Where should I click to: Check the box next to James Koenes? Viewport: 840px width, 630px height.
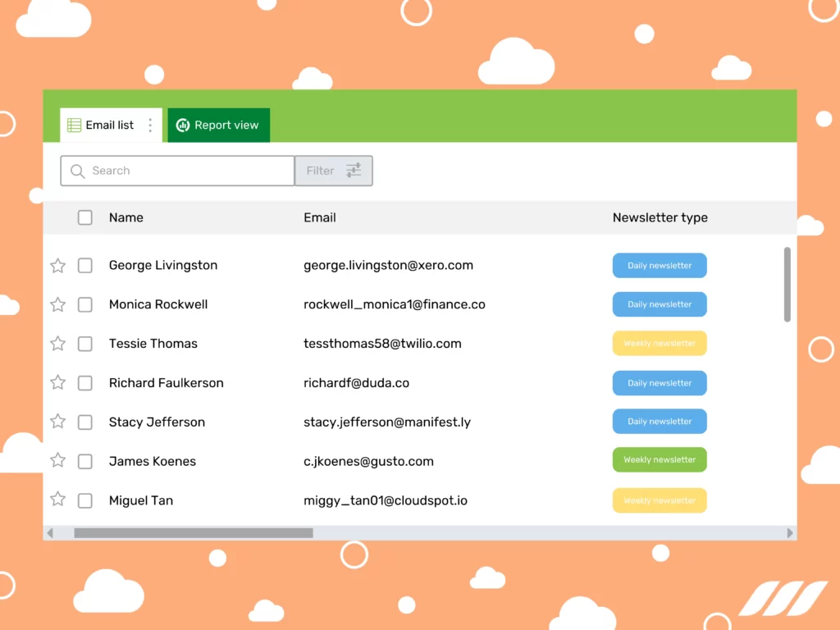(x=84, y=461)
